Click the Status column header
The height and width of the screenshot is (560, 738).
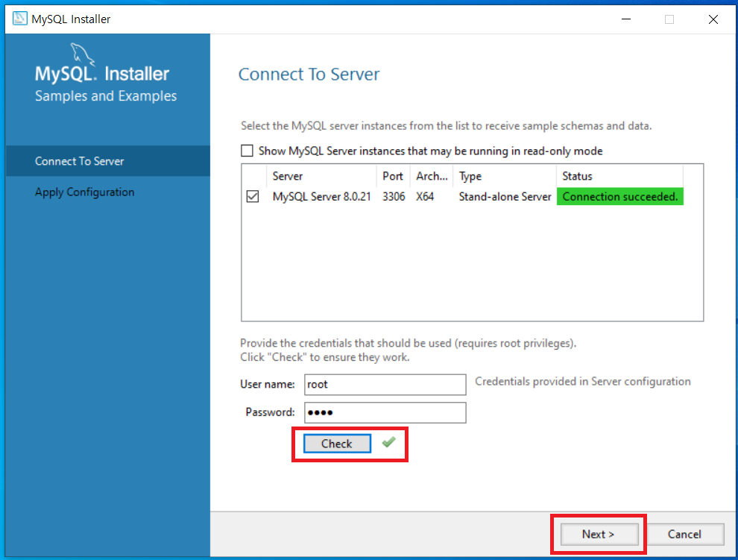click(x=620, y=176)
